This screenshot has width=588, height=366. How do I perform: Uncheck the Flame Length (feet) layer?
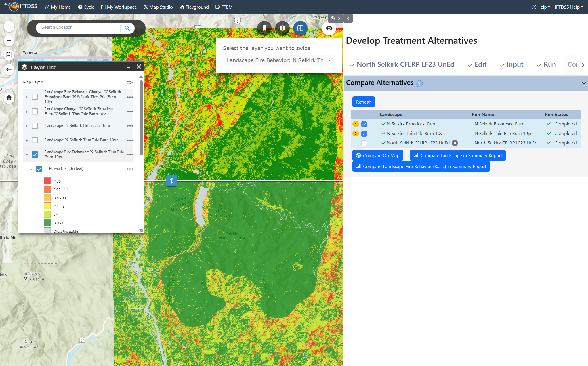pyautogui.click(x=39, y=169)
